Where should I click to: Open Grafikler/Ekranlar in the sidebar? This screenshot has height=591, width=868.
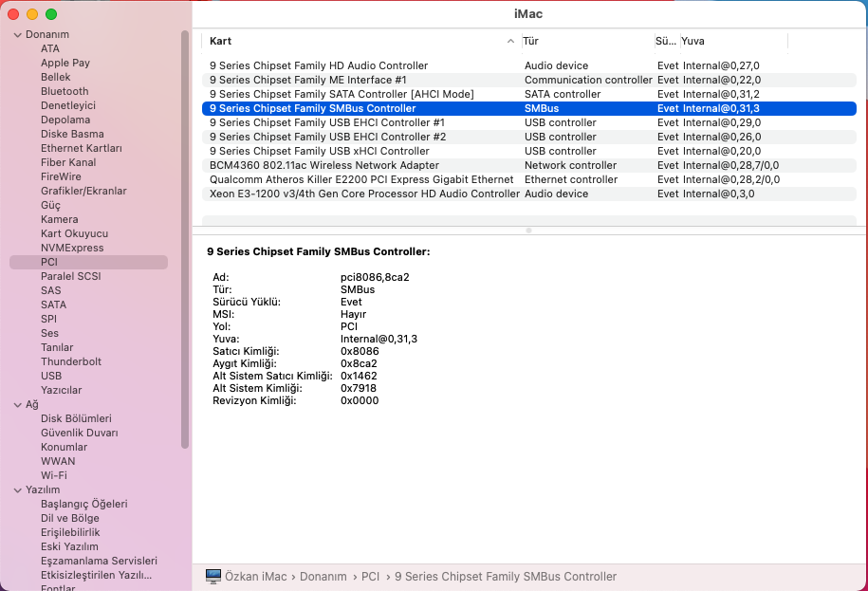coord(83,191)
